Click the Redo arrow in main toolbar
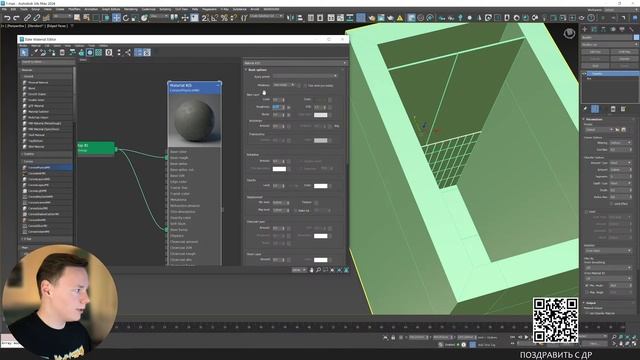This screenshot has width=640, height=360. pos(16,18)
